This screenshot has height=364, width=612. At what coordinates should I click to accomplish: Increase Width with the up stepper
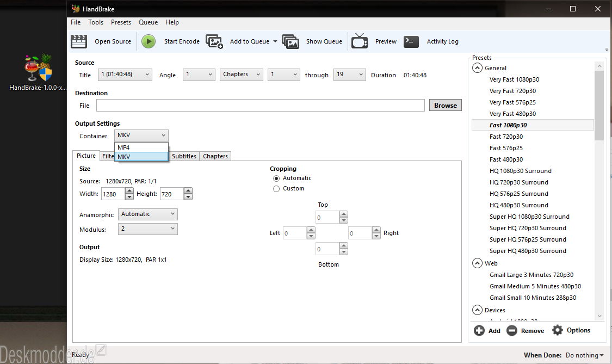pyautogui.click(x=129, y=190)
